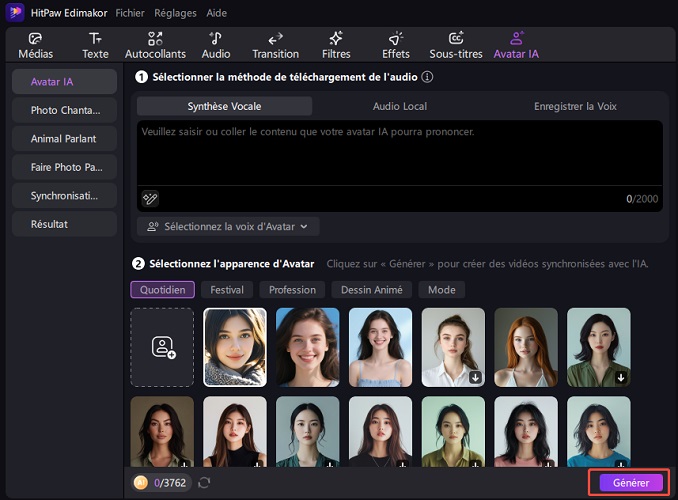
Task: Download the green-shirt dark-haired avatar
Action: coord(621,377)
